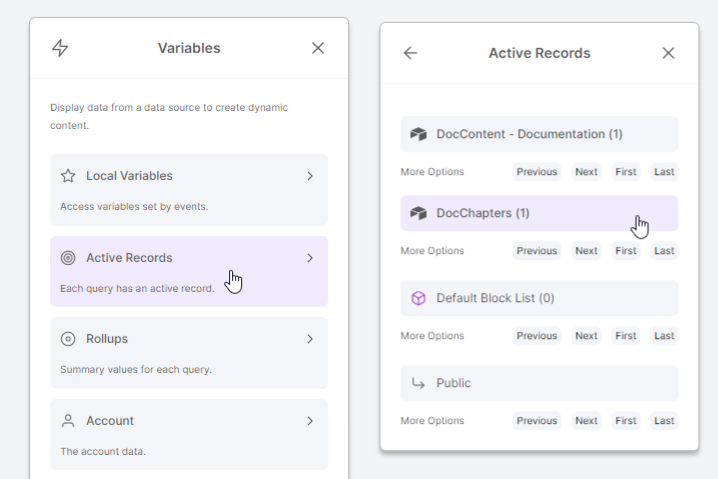Viewport: 718px width, 479px height.
Task: Click Next under Public
Action: click(586, 421)
